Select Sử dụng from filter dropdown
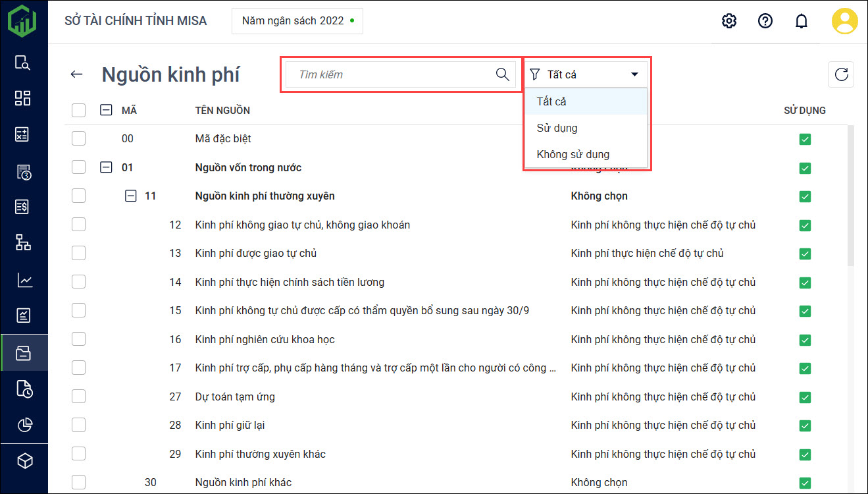 coord(557,128)
